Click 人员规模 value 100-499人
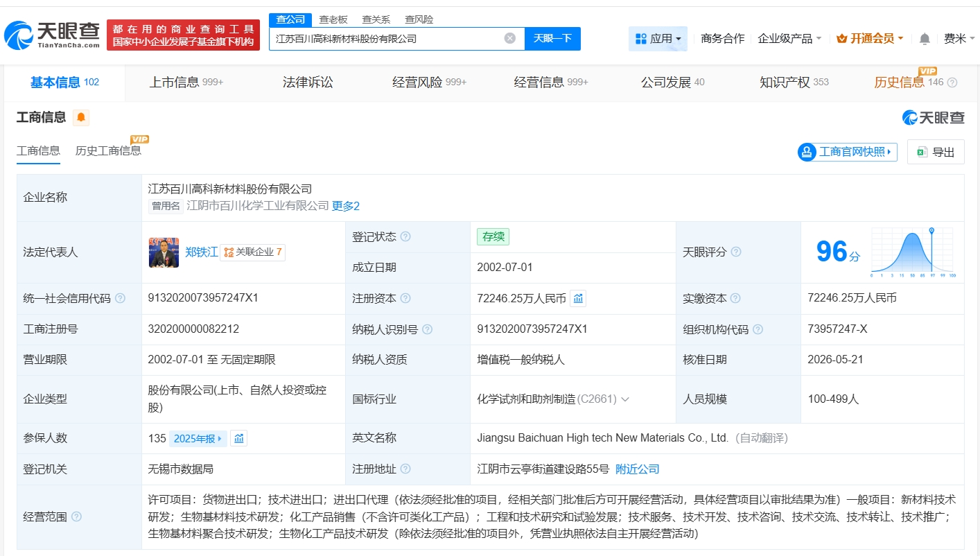The width and height of the screenshot is (980, 556). [833, 399]
